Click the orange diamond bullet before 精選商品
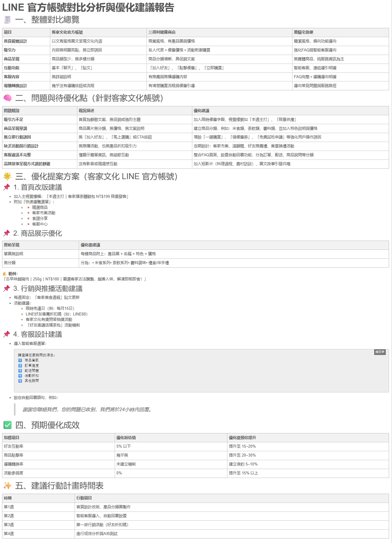Screen dimensions: 392x543 [28, 207]
